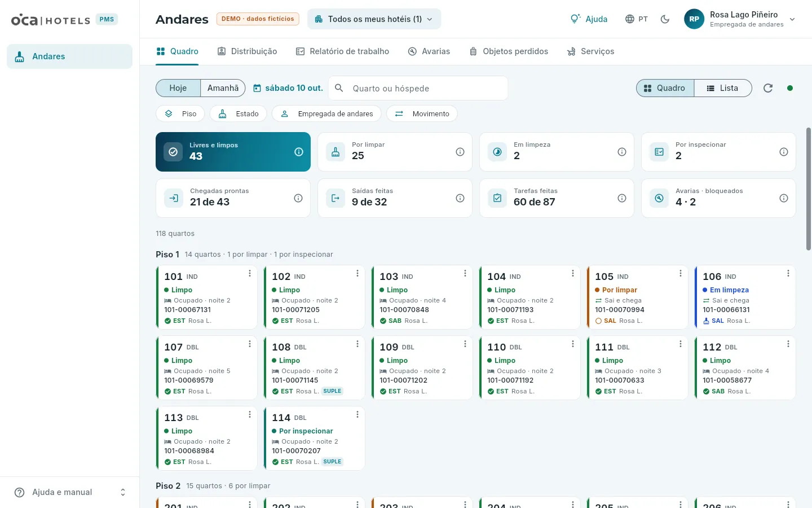The image size is (812, 508).
Task: Open info icon on Tarefas feitas card
Action: point(622,198)
